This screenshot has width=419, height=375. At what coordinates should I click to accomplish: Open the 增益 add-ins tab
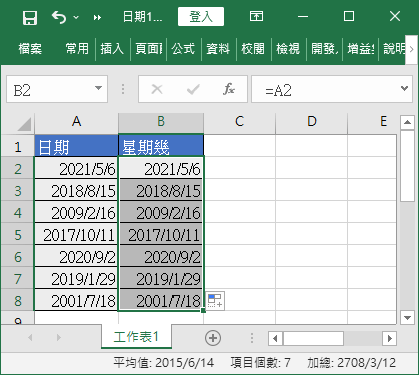[360, 49]
